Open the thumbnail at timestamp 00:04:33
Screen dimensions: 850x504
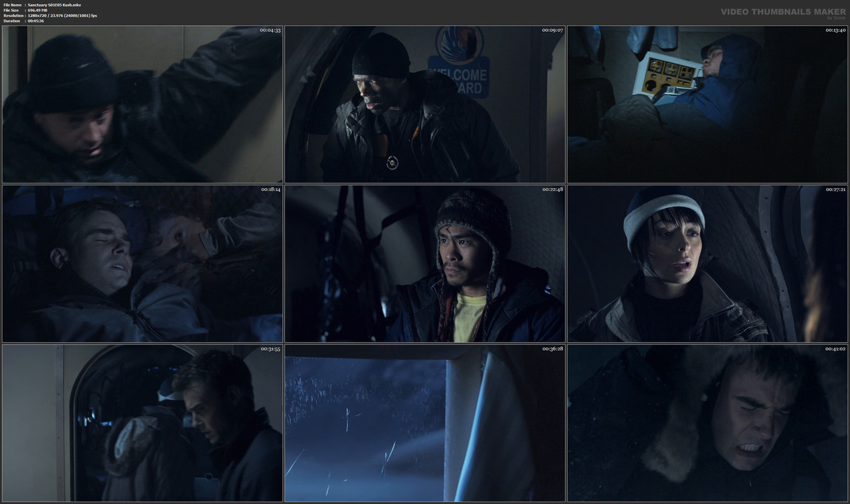tap(142, 103)
